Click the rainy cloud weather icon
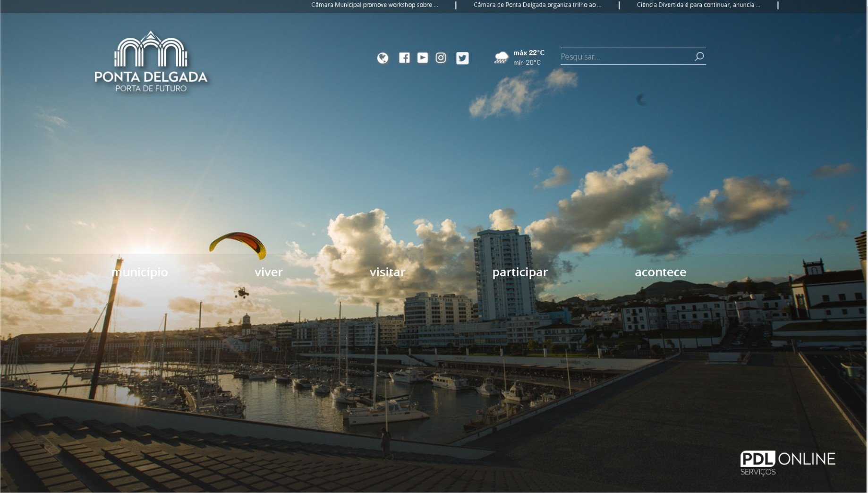Image resolution: width=868 pixels, height=493 pixels. point(501,58)
